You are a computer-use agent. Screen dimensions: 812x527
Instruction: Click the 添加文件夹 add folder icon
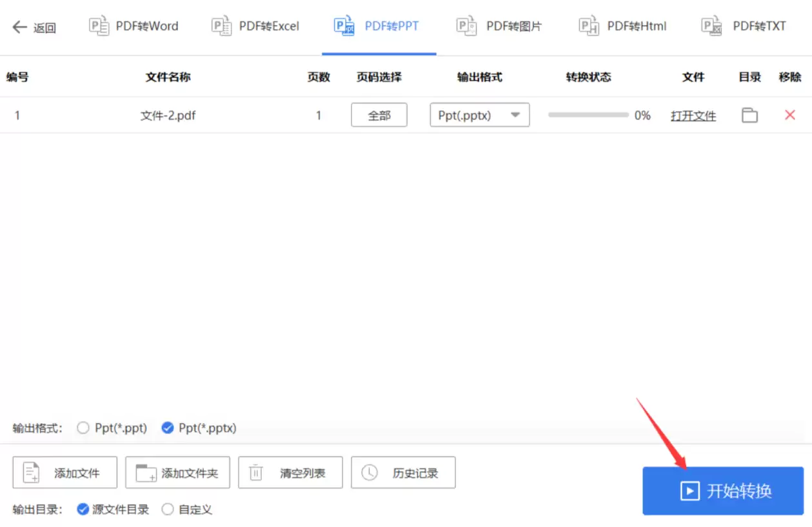click(x=146, y=472)
